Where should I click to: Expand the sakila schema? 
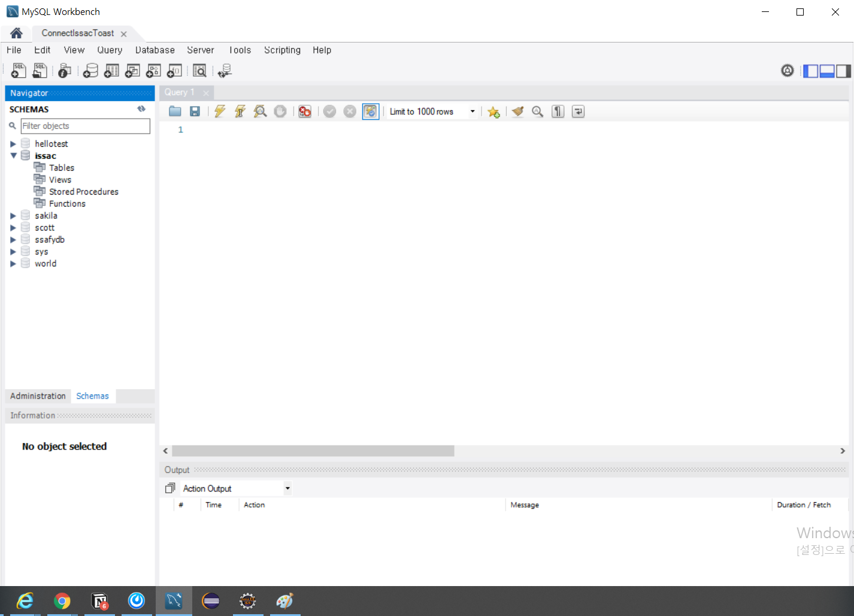click(13, 216)
